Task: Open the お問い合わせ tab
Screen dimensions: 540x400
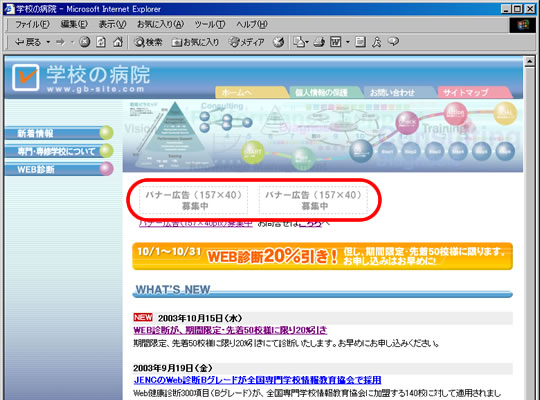Action: pyautogui.click(x=399, y=92)
